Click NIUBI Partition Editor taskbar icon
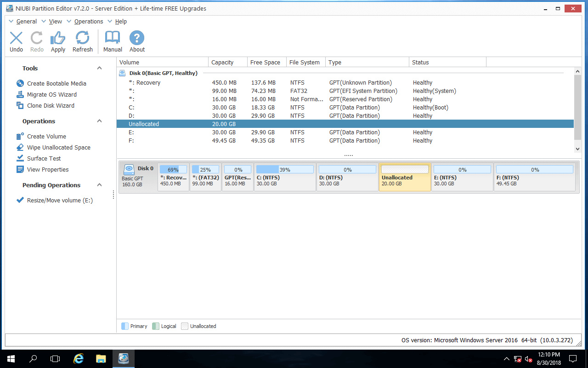Screen dimensions: 588x368 [x=124, y=358]
